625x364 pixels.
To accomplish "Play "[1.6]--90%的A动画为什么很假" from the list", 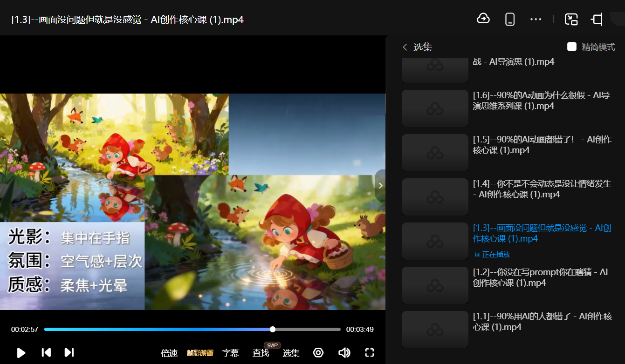I will pos(542,101).
